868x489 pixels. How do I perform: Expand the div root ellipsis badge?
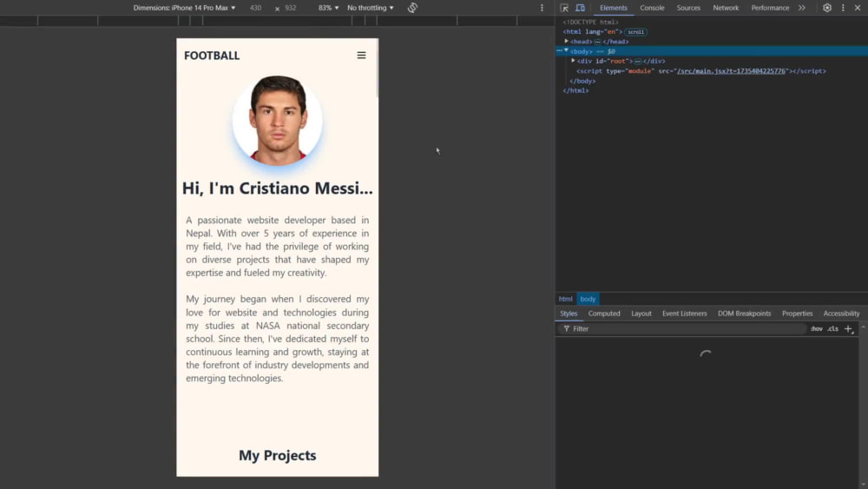tap(638, 62)
